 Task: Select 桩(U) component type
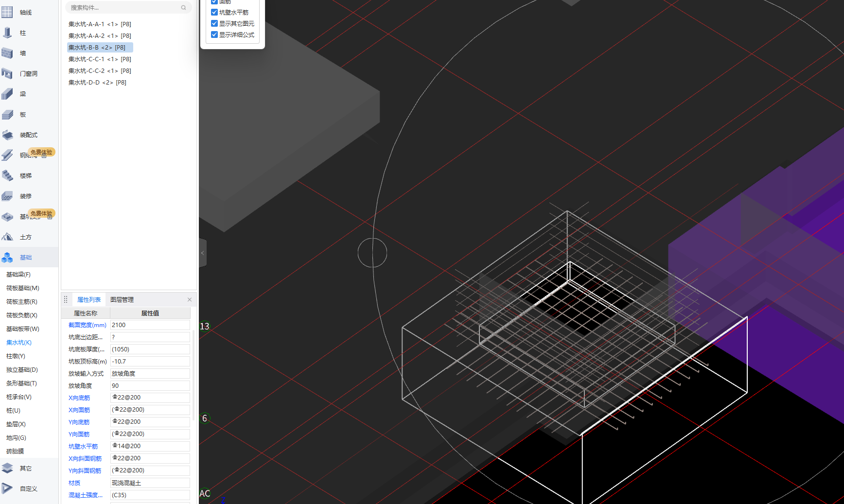tap(13, 411)
